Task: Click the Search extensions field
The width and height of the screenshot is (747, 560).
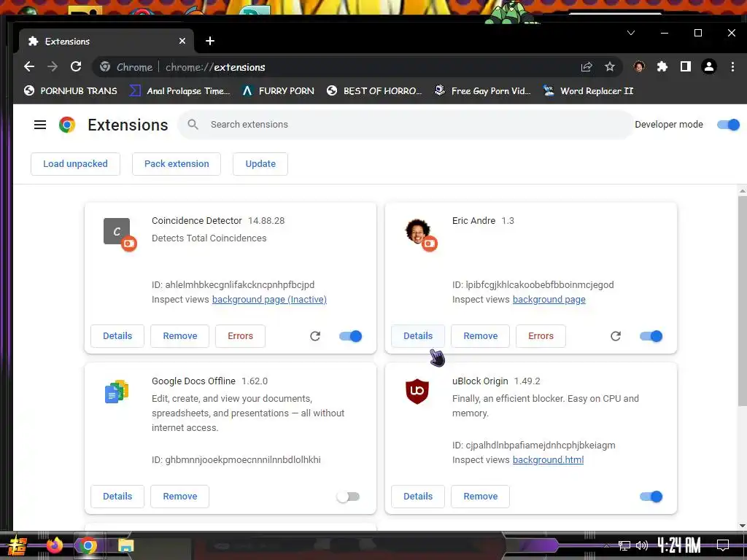Action: point(405,125)
